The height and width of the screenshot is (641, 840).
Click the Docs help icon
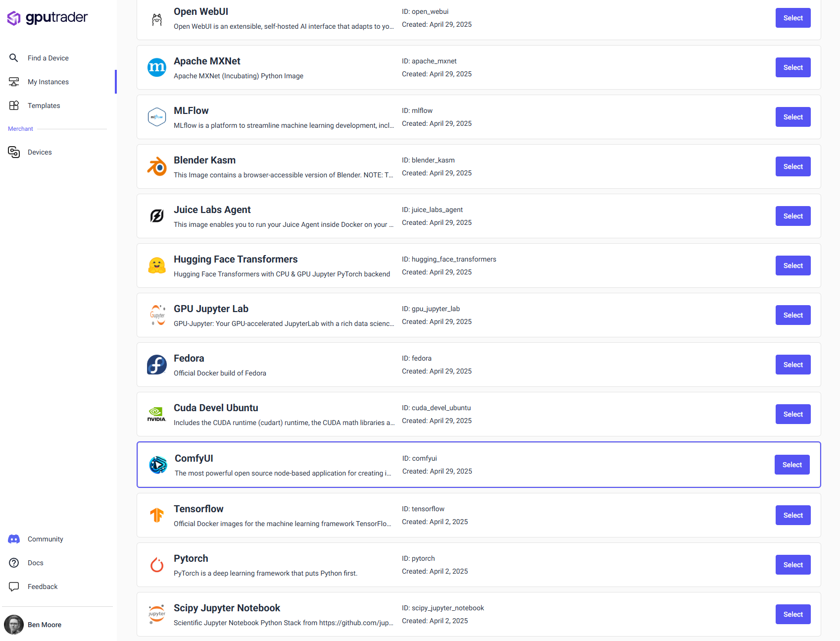coord(14,563)
